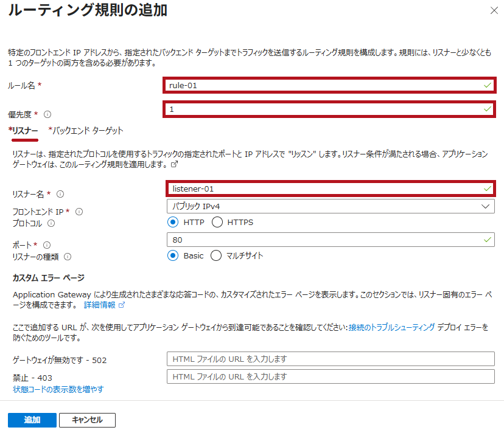
Task: Click the info icon next to ポート
Action: (47, 244)
